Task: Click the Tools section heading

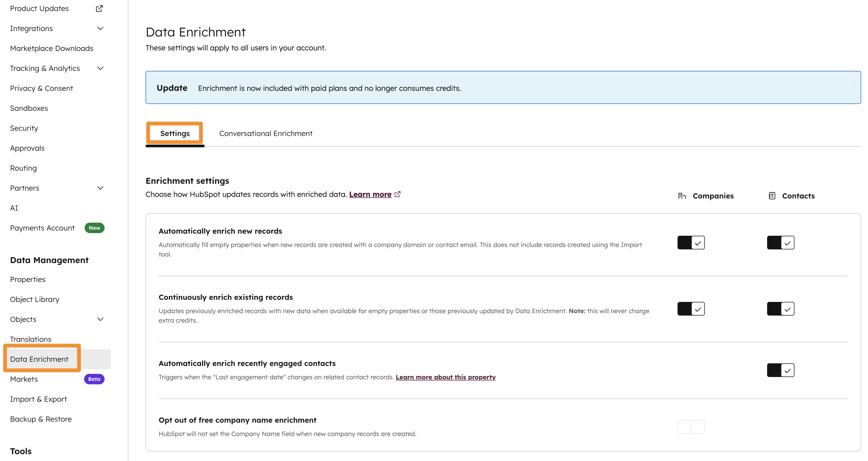Action: tap(21, 451)
